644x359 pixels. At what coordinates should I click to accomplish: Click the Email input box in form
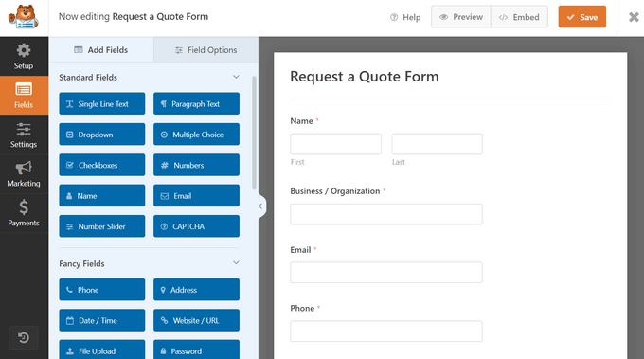[386, 273]
